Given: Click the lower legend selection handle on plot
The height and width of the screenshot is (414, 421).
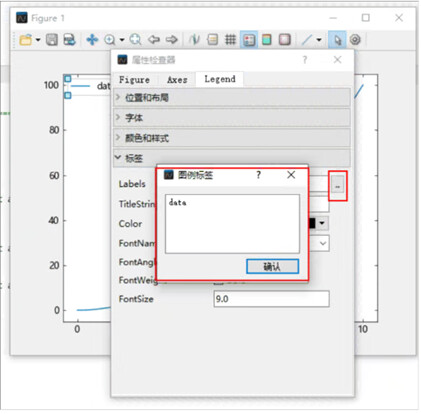Looking at the screenshot, I should point(68,95).
